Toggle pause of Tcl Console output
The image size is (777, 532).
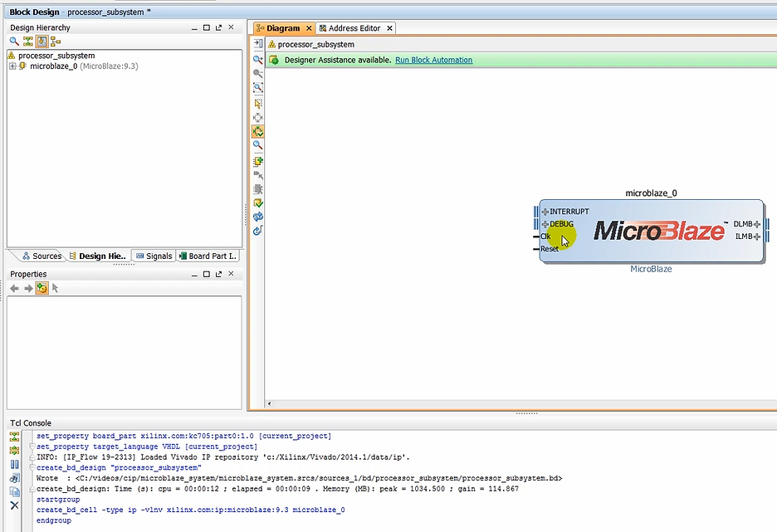click(12, 465)
